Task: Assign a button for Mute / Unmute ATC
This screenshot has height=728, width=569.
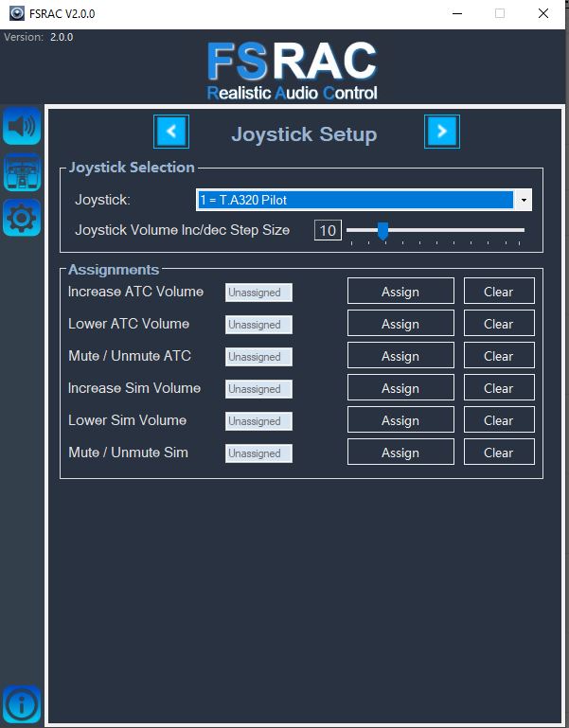Action: (x=400, y=355)
